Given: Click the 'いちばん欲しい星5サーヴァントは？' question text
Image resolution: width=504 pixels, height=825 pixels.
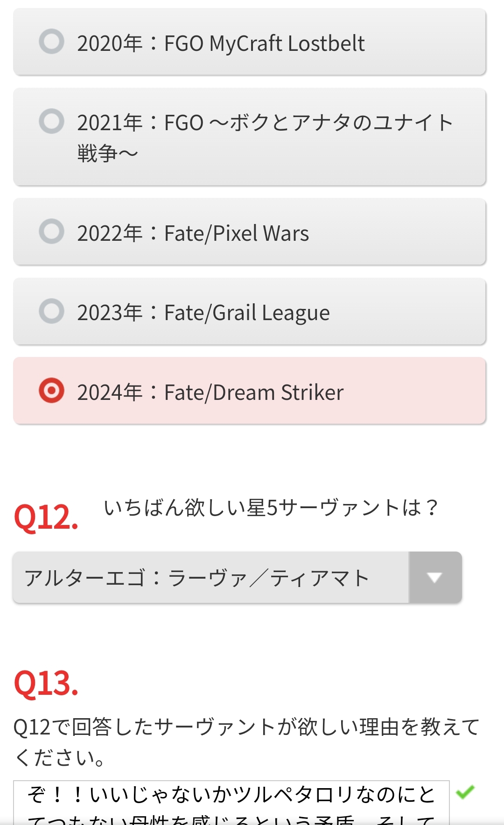Looking at the screenshot, I should point(271,508).
